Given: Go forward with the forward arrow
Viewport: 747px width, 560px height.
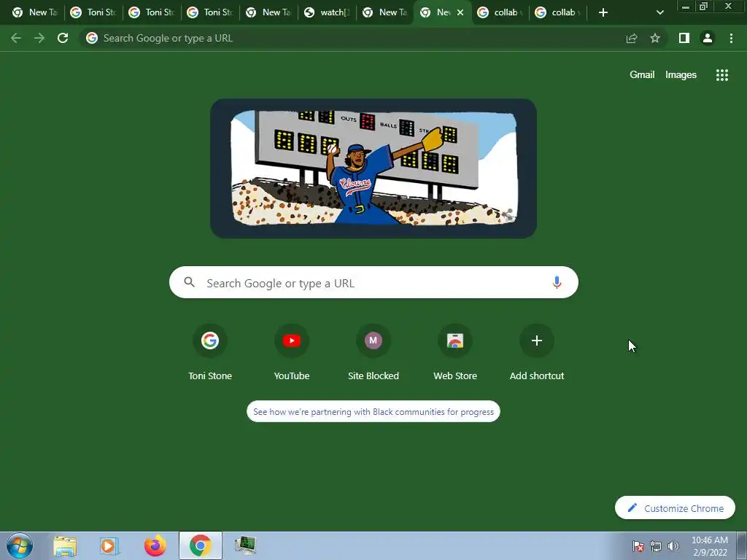Looking at the screenshot, I should [x=39, y=38].
